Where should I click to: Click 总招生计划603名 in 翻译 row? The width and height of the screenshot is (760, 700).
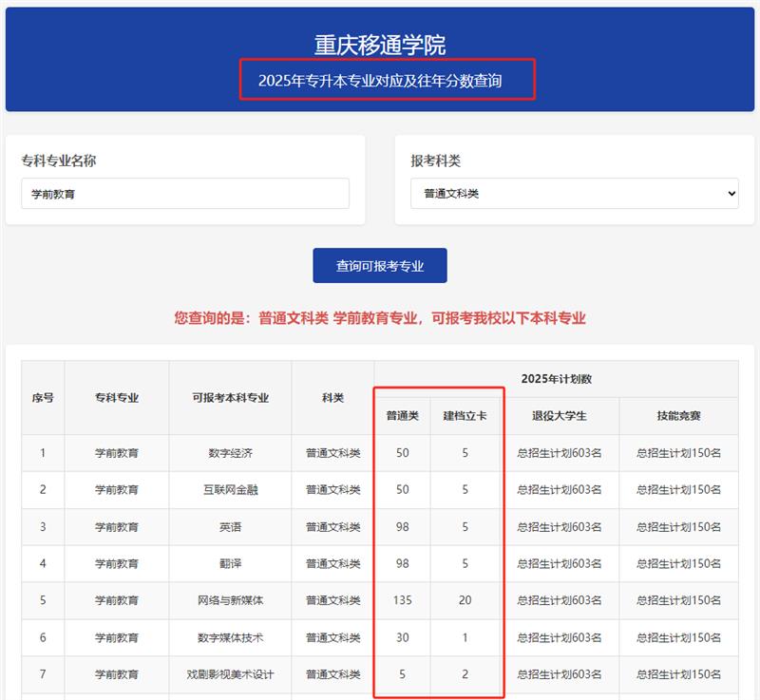pos(560,563)
